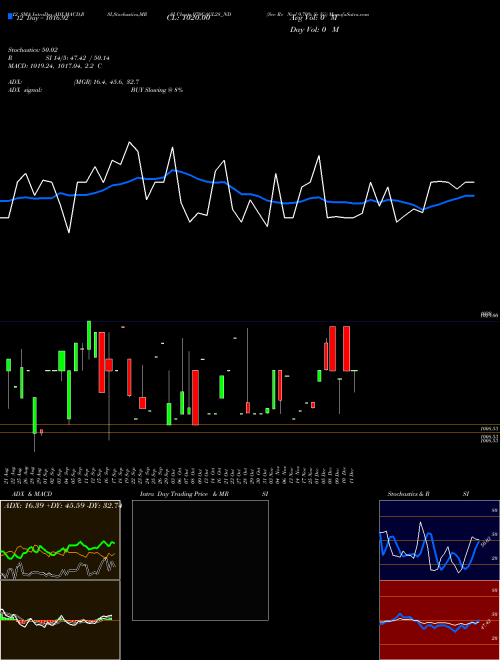Click the 'Stochastics & R' panel heading
The image size is (500, 660).
tap(408, 494)
